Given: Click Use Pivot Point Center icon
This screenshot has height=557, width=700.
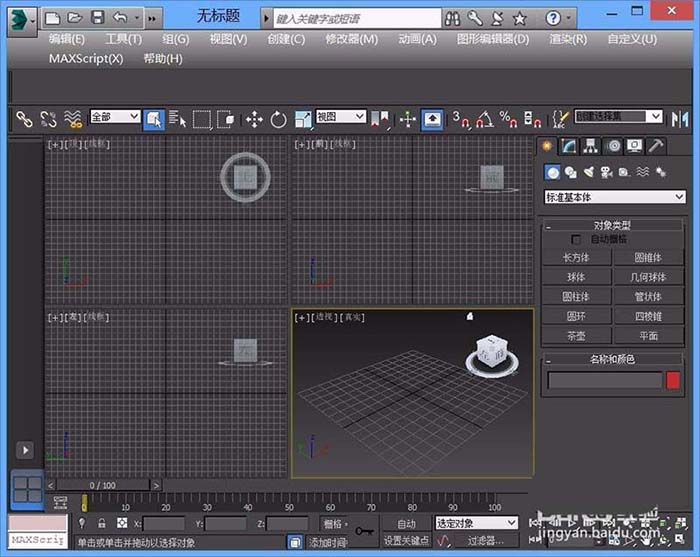Looking at the screenshot, I should [379, 119].
